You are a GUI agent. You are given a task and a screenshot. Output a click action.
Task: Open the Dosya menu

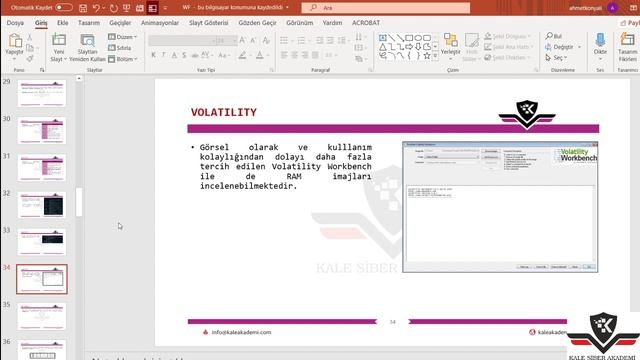click(x=15, y=23)
